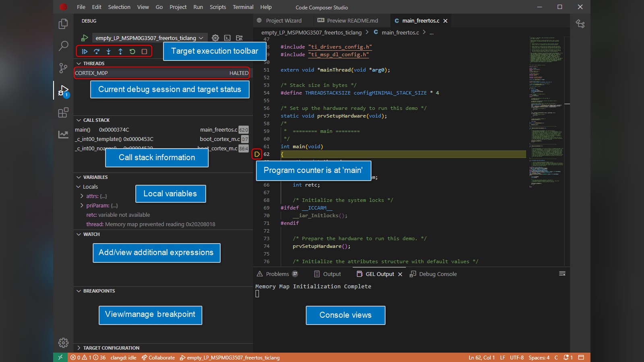This screenshot has height=362, width=644.
Task: Collapse the CALL STACK section
Action: point(79,120)
